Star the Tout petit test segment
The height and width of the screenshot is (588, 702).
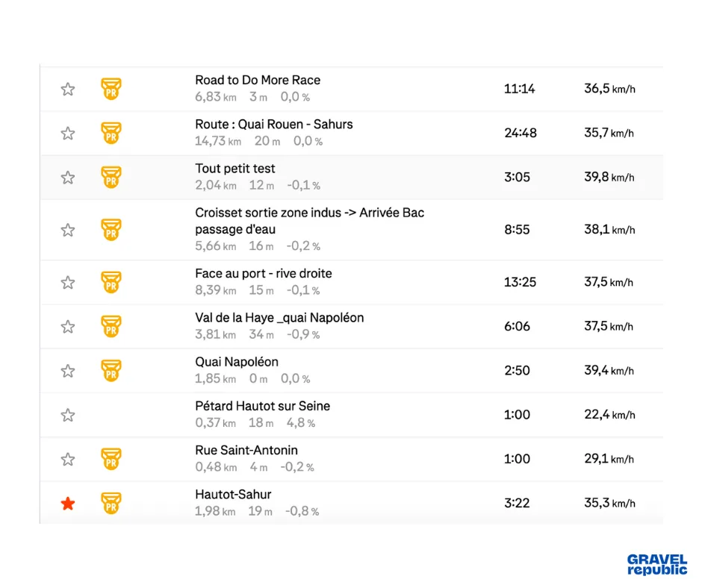68,178
